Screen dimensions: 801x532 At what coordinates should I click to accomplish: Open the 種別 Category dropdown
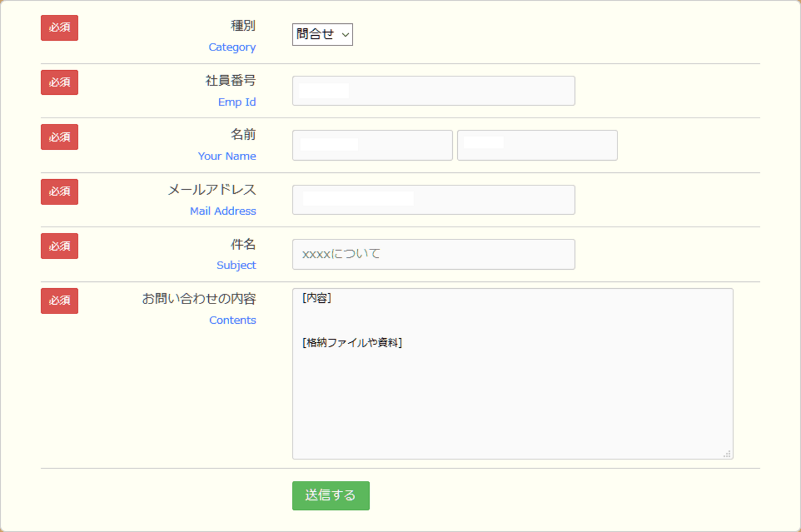[322, 35]
